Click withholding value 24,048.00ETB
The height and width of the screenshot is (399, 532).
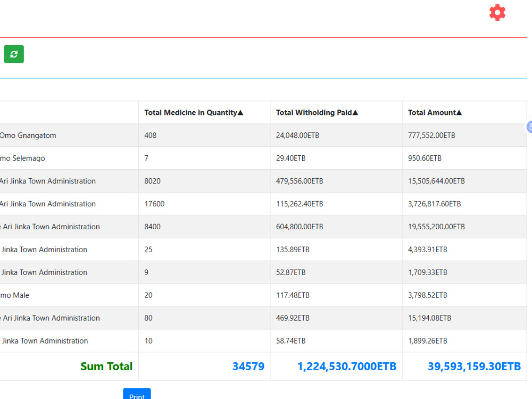[x=297, y=135]
